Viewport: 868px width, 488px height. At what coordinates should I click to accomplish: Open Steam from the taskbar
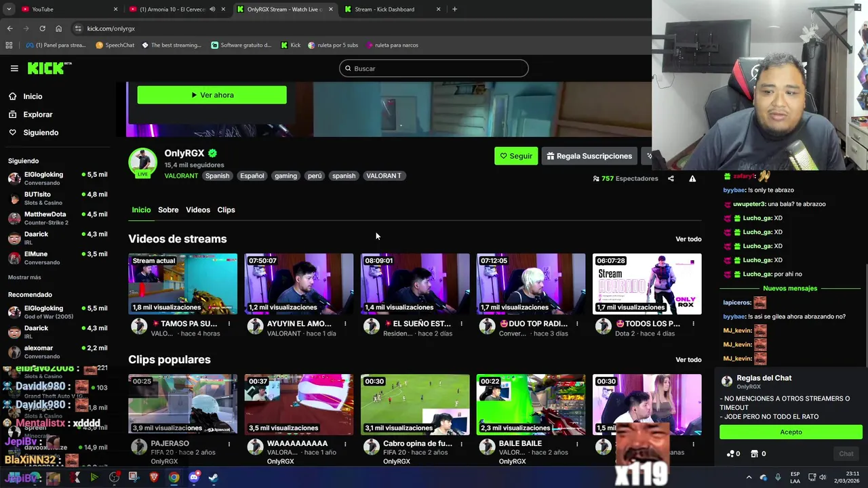coord(213,477)
